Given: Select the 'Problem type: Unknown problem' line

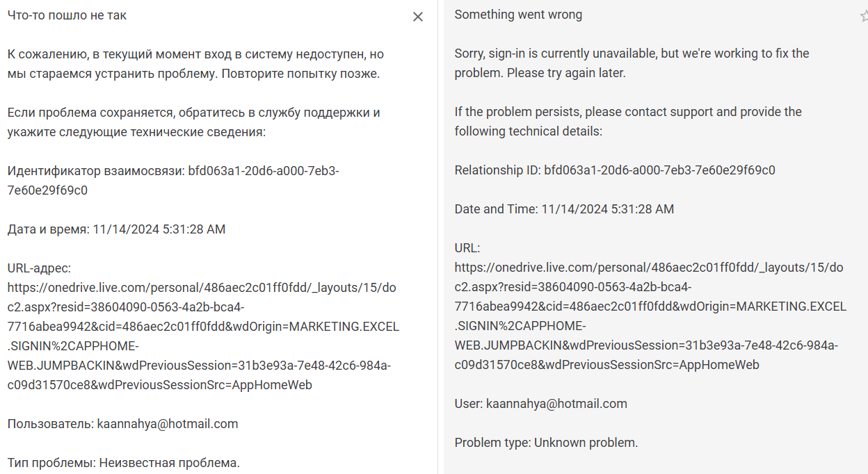Looking at the screenshot, I should (x=546, y=443).
